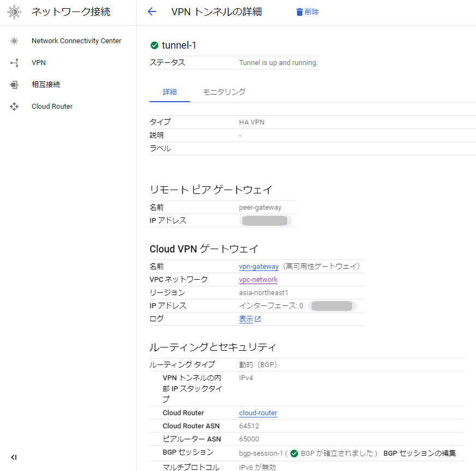Click the Network Connectivity Center sidebar icon
The height and width of the screenshot is (471, 476).
[14, 41]
